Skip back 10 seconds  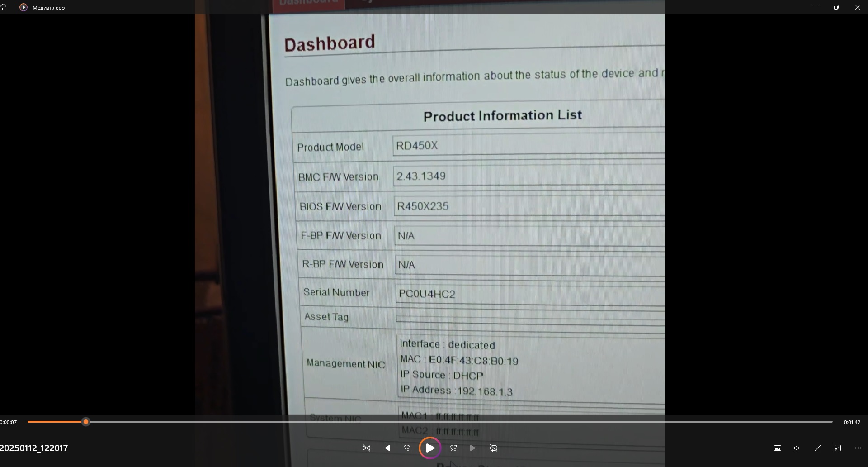407,448
